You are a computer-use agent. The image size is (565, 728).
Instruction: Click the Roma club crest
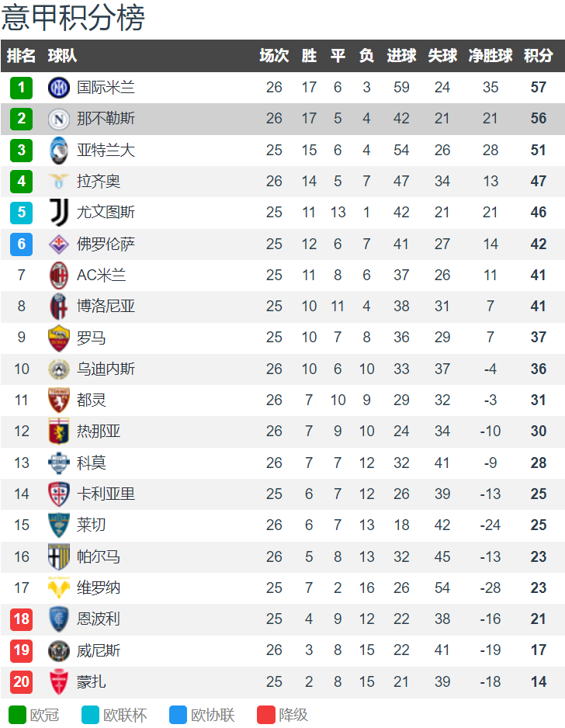tap(59, 338)
